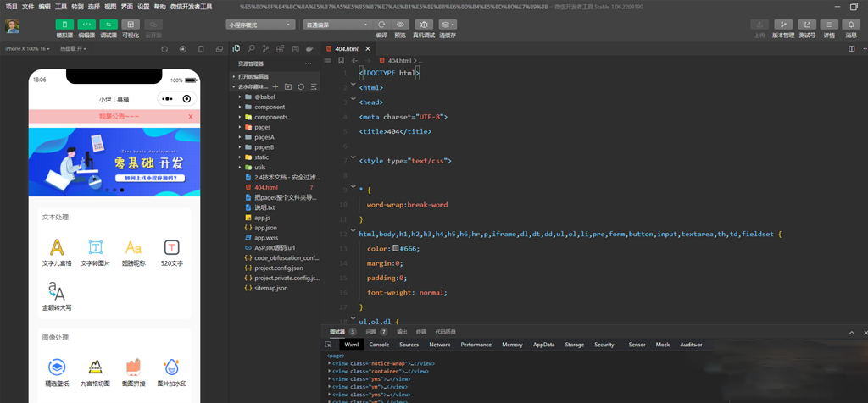Screen dimensions: 868x403
Task: Click the 清缓存 clear cache icon
Action: pos(447,25)
